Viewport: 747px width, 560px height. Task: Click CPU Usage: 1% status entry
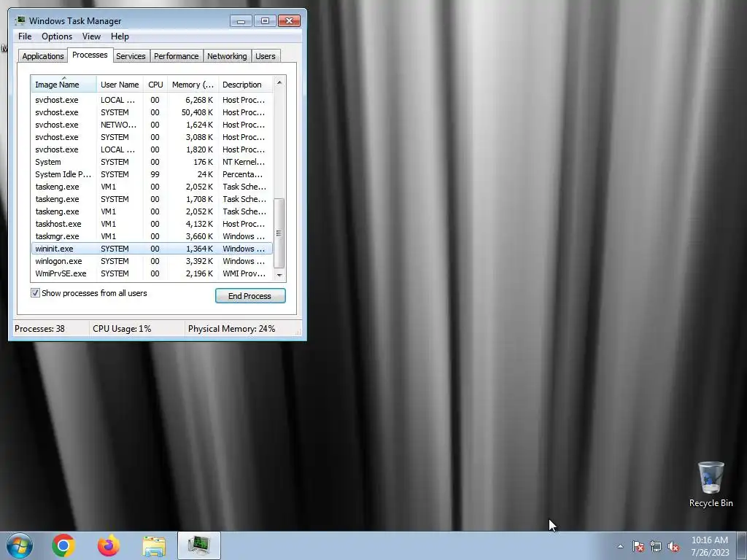tap(122, 329)
